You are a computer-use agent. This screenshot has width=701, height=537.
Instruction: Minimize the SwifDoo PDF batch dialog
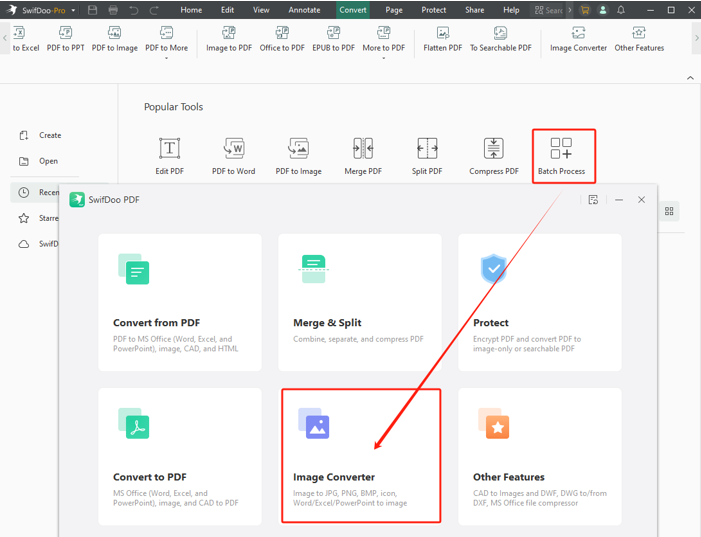tap(619, 200)
